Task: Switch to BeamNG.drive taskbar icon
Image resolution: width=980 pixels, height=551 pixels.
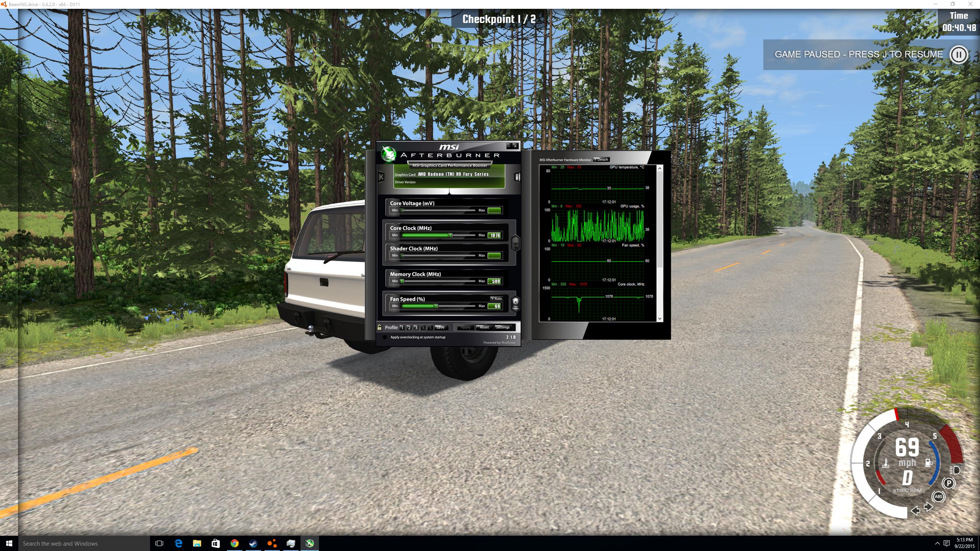Action: click(272, 543)
